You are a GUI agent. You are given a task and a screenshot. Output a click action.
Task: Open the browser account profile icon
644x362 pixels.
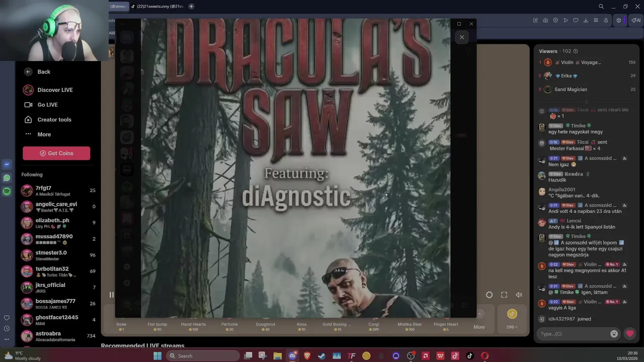click(x=606, y=20)
